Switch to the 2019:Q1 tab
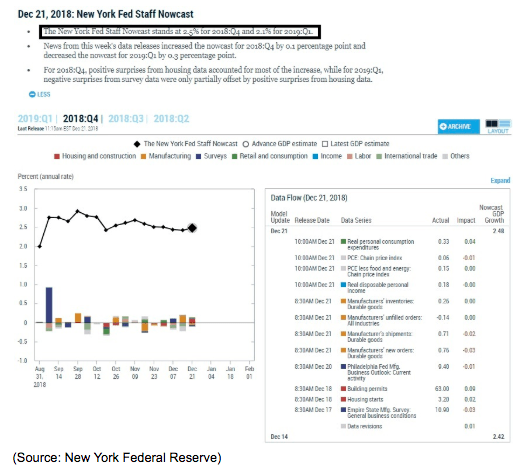522x470 pixels. [x=35, y=119]
